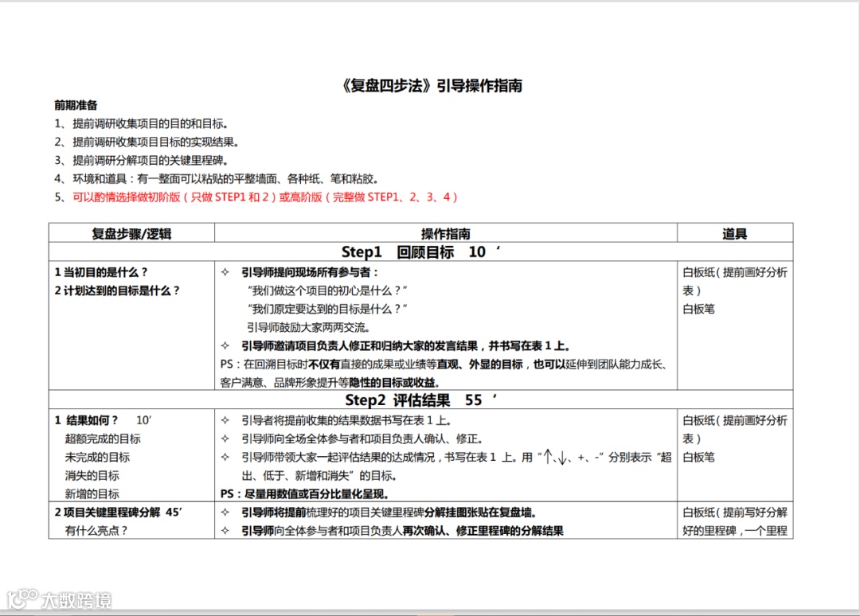The image size is (860, 616).
Task: Click 白板笔 in the Step1 props cell
Action: click(x=699, y=309)
